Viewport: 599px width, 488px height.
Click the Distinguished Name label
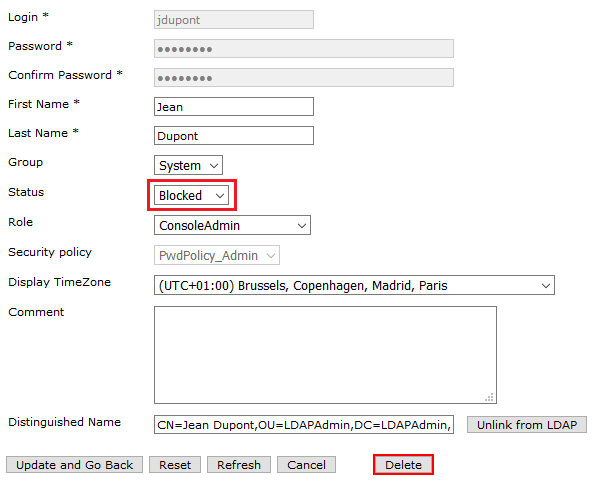coord(65,422)
